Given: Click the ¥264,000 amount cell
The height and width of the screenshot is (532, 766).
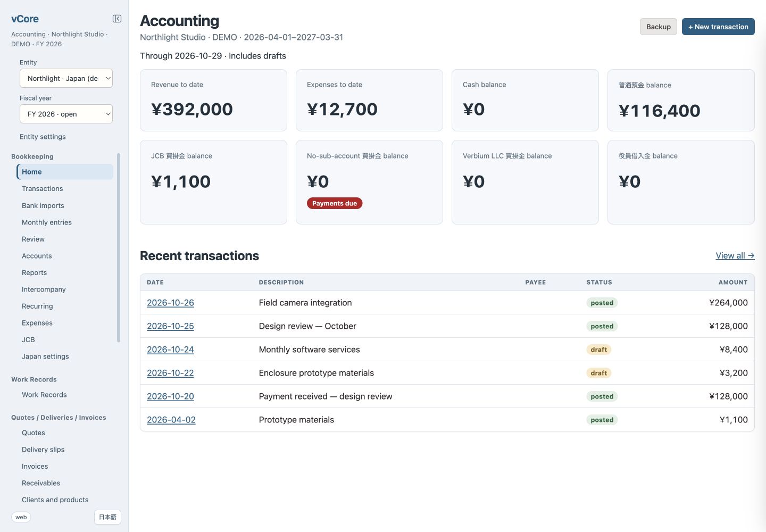Looking at the screenshot, I should point(728,303).
